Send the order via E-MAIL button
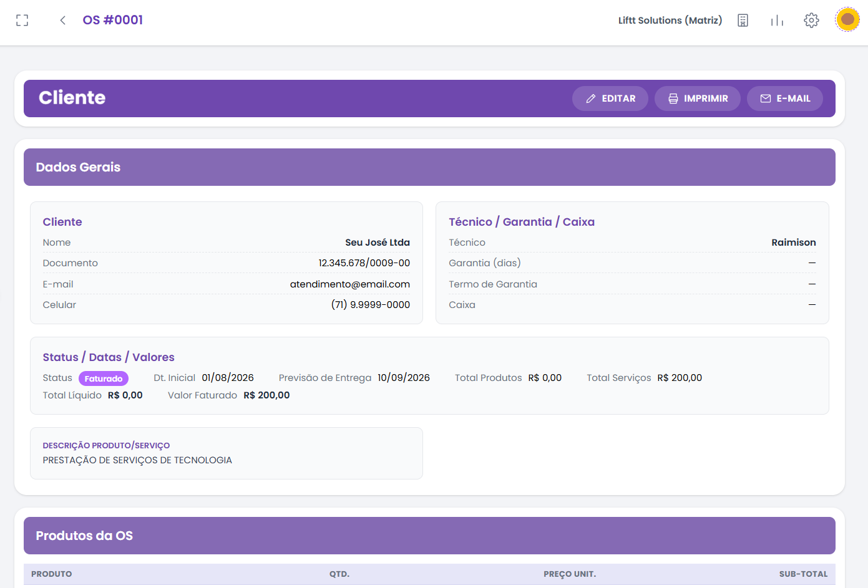Viewport: 868px width, 588px height. point(785,99)
